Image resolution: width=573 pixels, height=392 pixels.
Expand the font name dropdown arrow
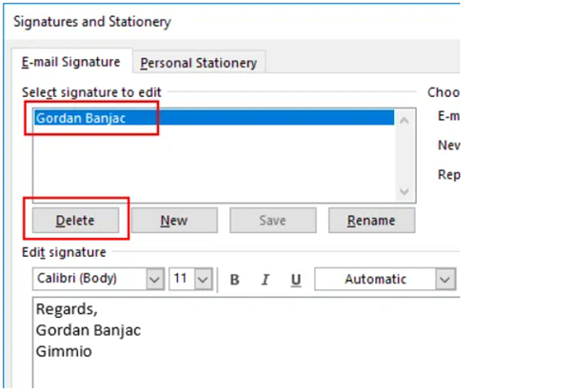pos(155,280)
